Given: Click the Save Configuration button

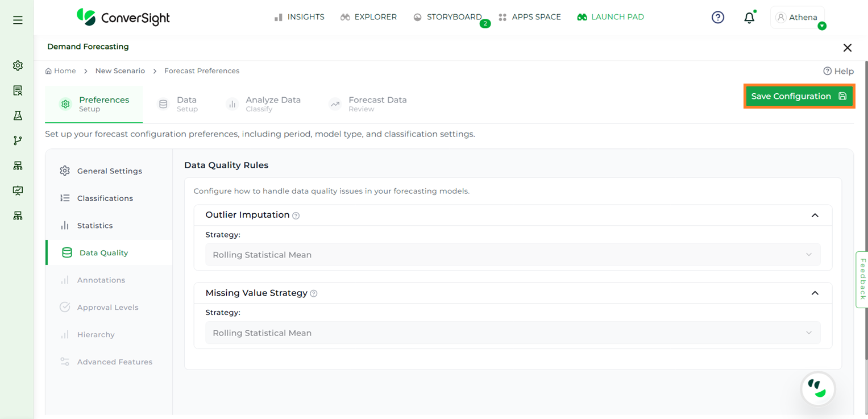Looking at the screenshot, I should coord(799,97).
